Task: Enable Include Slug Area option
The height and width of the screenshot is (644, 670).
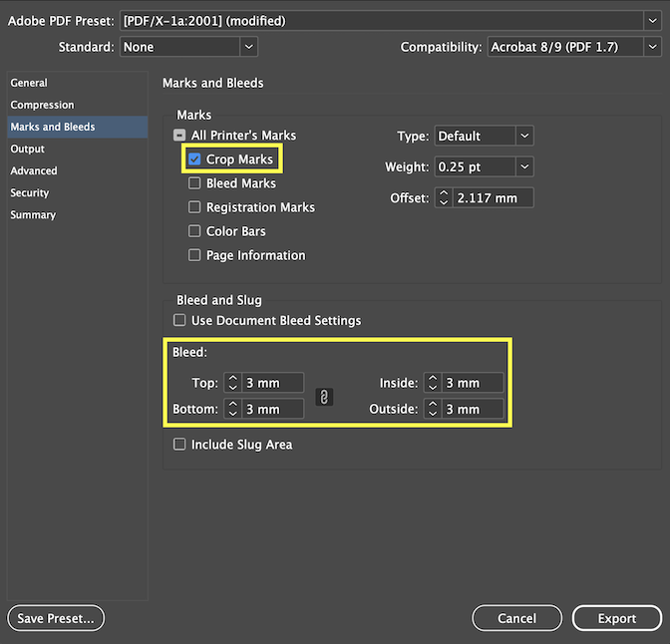Action: [180, 445]
